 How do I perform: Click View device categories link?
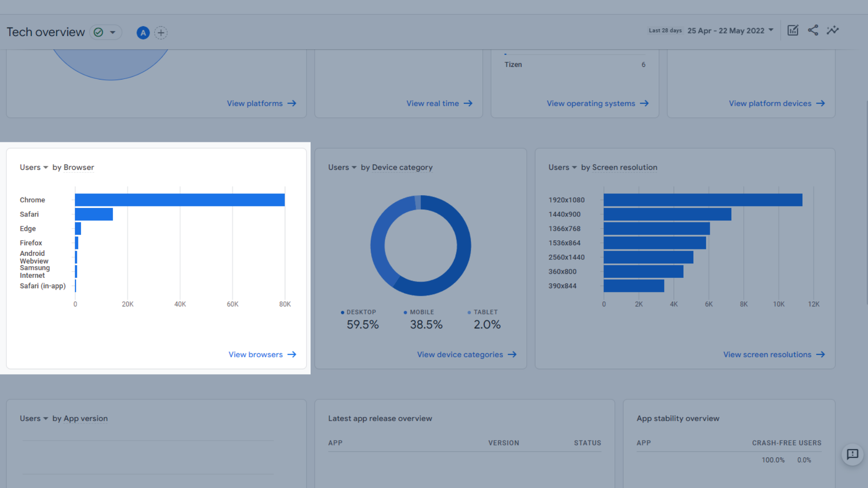click(x=460, y=355)
